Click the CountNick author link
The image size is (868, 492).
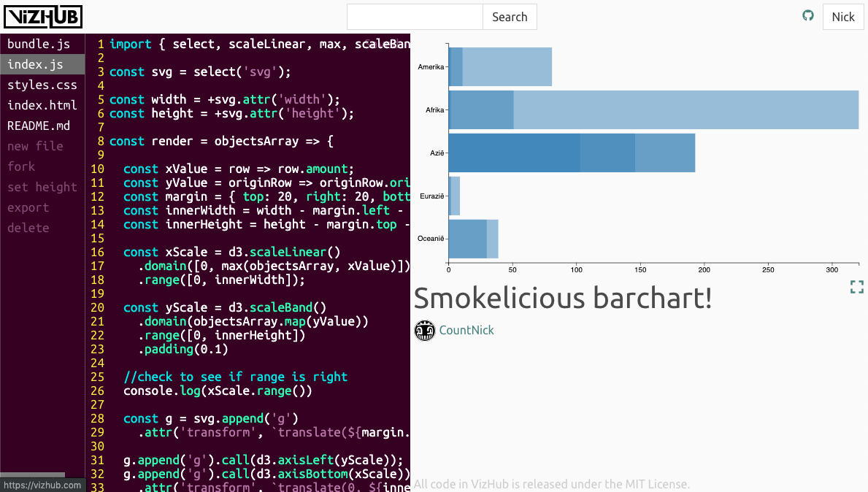466,331
